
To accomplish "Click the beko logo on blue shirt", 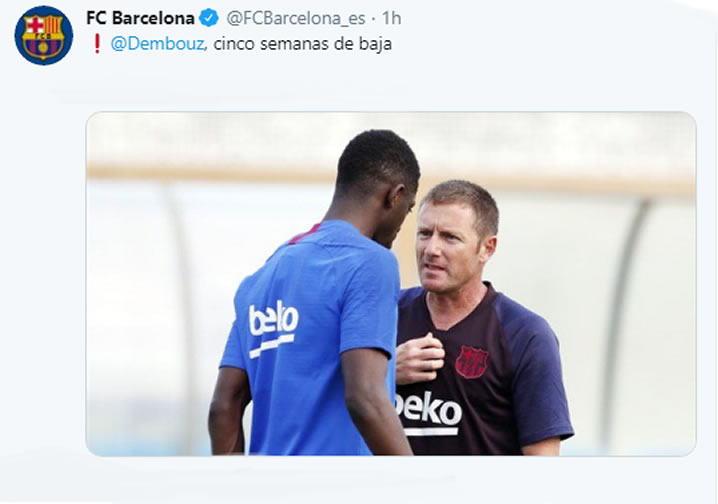I will pyautogui.click(x=273, y=328).
